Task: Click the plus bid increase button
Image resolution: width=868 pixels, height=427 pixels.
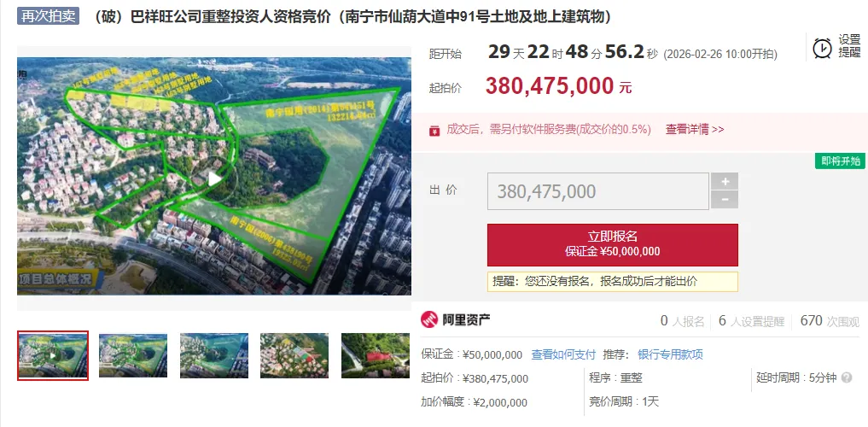Action: click(725, 181)
